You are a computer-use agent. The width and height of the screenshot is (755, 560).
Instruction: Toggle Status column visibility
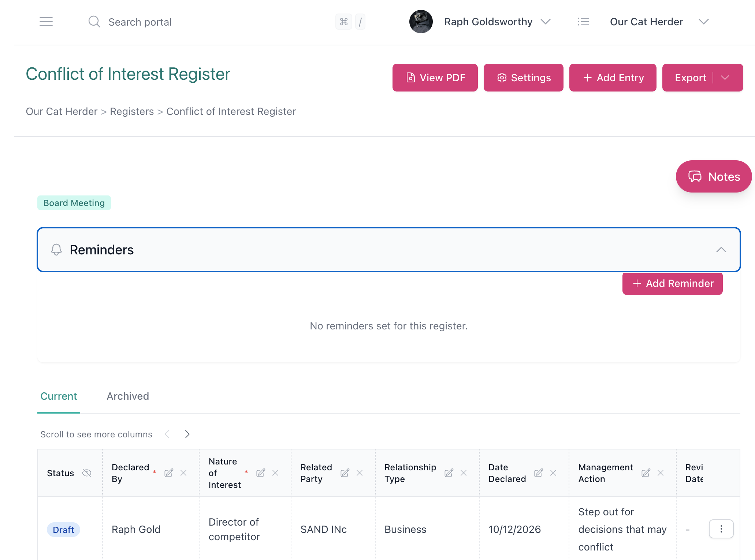(x=87, y=473)
